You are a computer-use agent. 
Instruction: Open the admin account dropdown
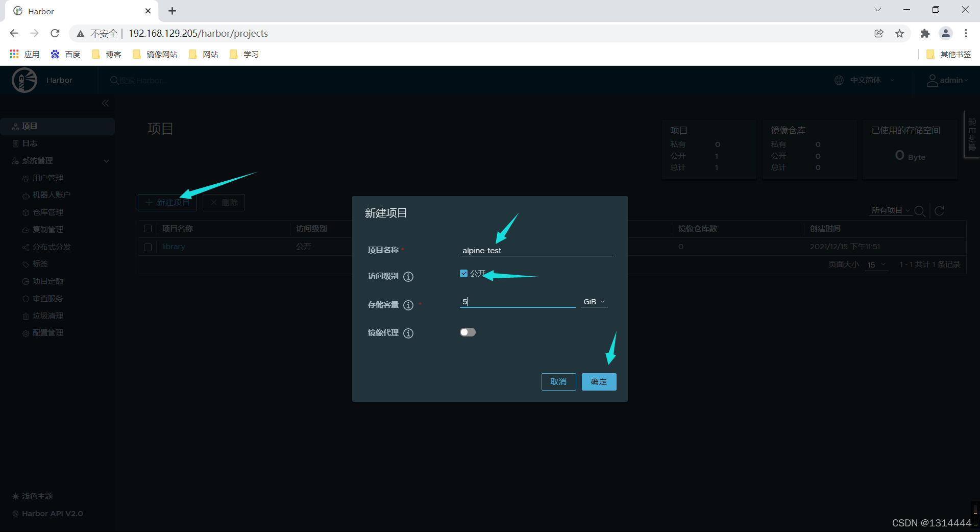pos(954,80)
